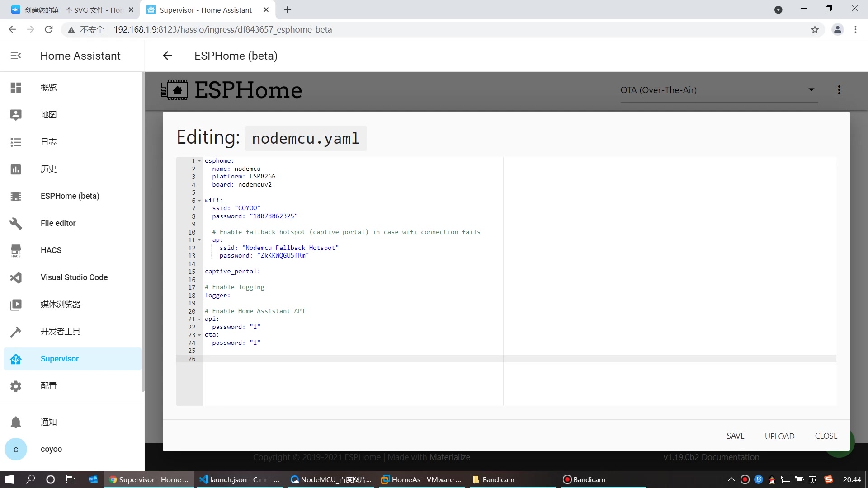Collapse the esphome: block on line 1

[199, 161]
